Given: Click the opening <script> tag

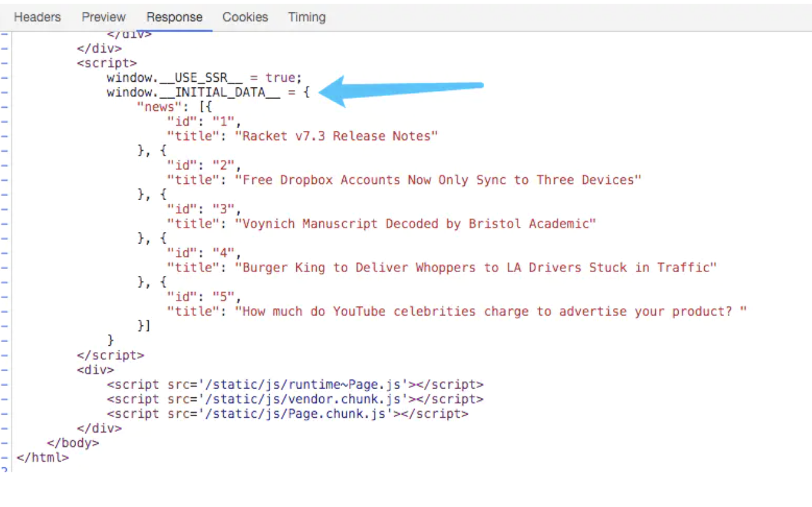Looking at the screenshot, I should (x=107, y=63).
